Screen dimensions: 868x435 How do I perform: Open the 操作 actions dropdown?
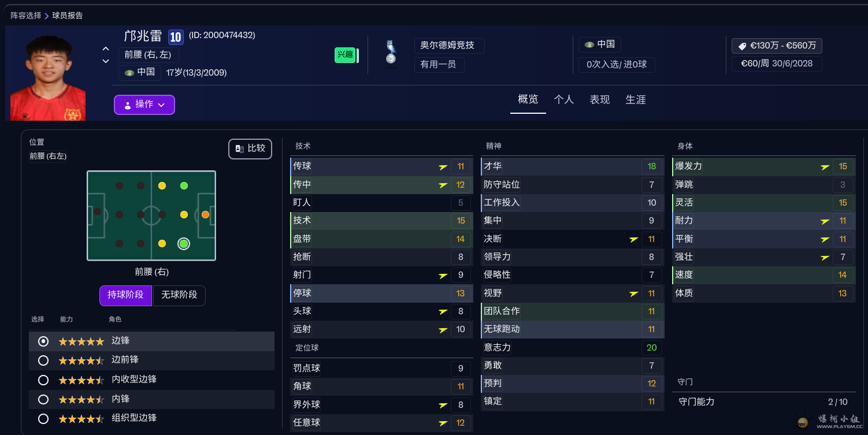coord(144,105)
